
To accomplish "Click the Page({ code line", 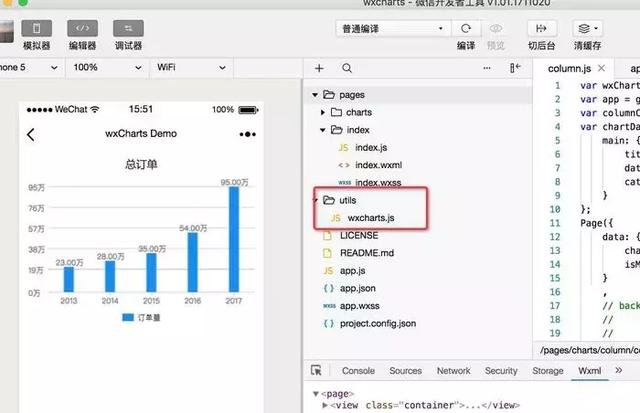I will (597, 223).
